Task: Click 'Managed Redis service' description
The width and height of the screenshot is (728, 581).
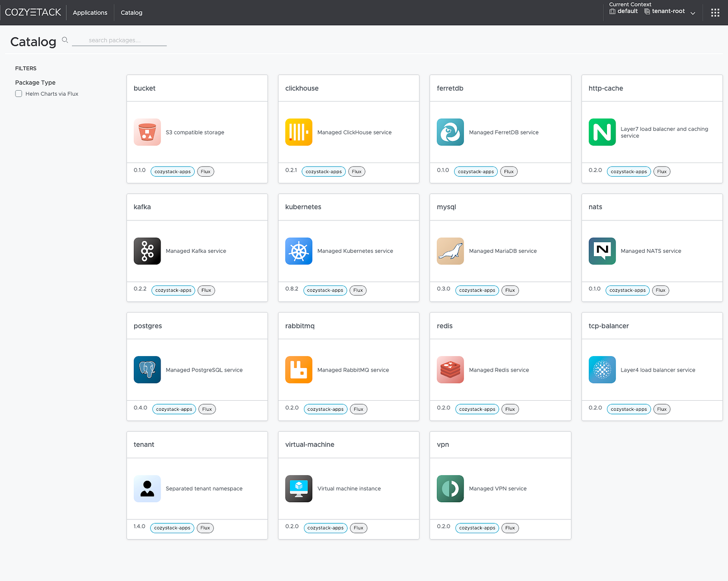Action: (499, 370)
